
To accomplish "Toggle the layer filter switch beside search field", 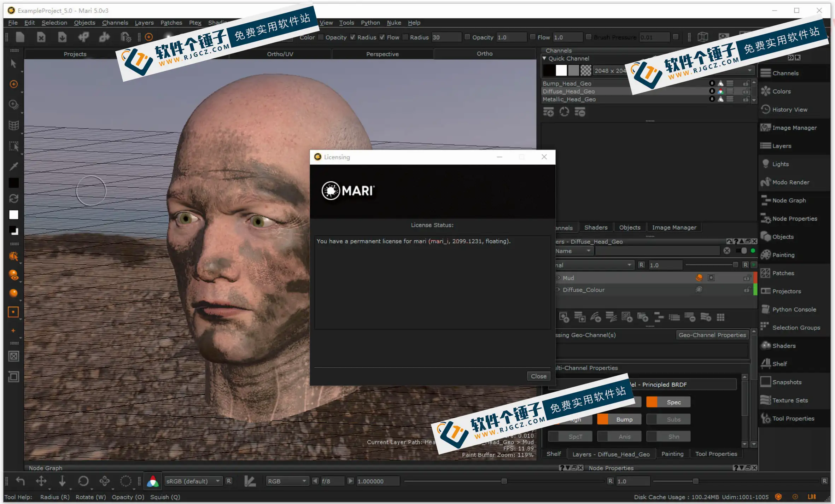I will (x=741, y=251).
